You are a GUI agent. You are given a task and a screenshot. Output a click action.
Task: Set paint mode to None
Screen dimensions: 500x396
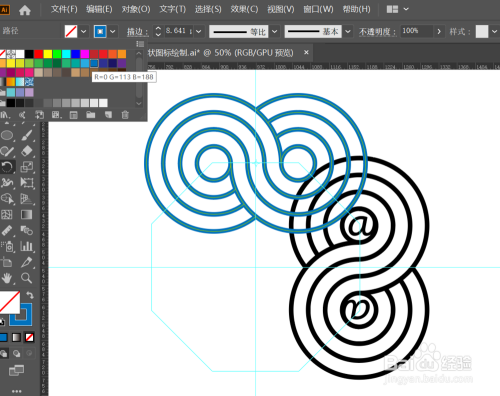pos(29,338)
